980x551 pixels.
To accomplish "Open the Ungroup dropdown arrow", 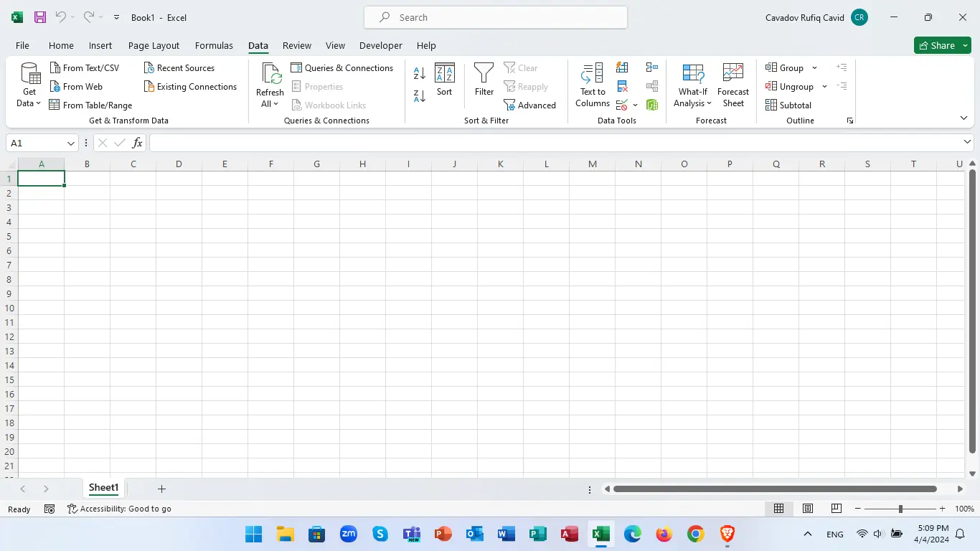I will pos(824,86).
